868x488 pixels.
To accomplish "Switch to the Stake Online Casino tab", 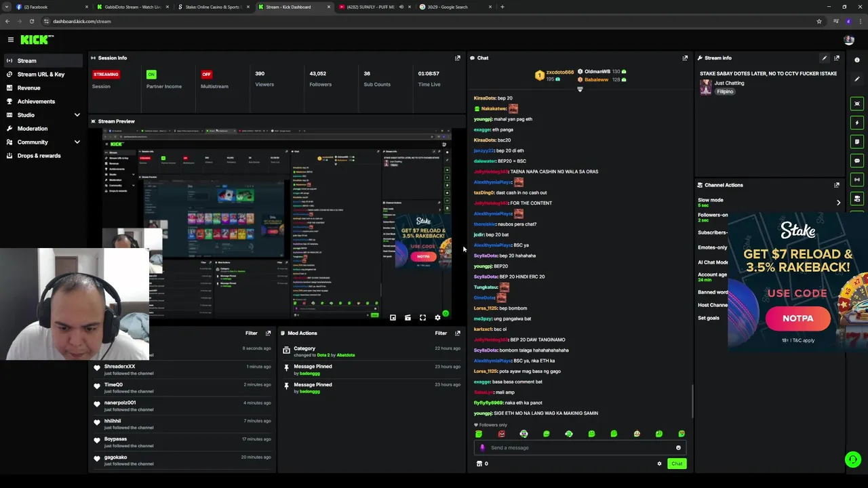I will [x=213, y=7].
